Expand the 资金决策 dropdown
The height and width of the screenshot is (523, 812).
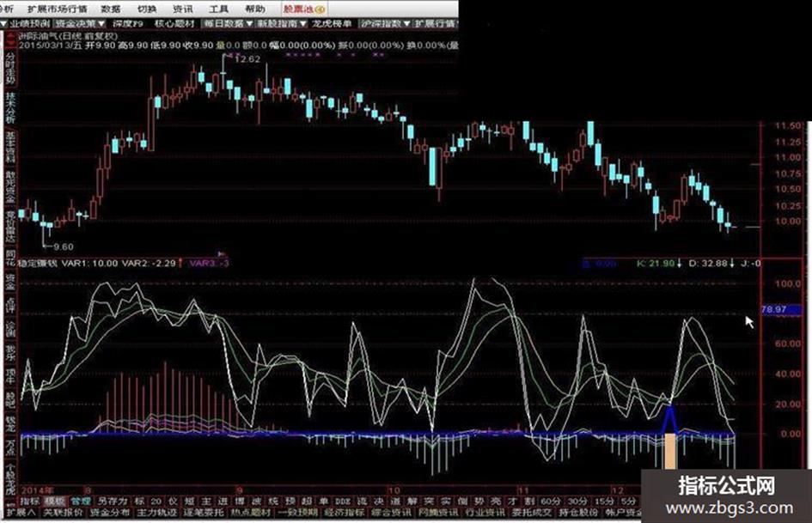tap(80, 23)
